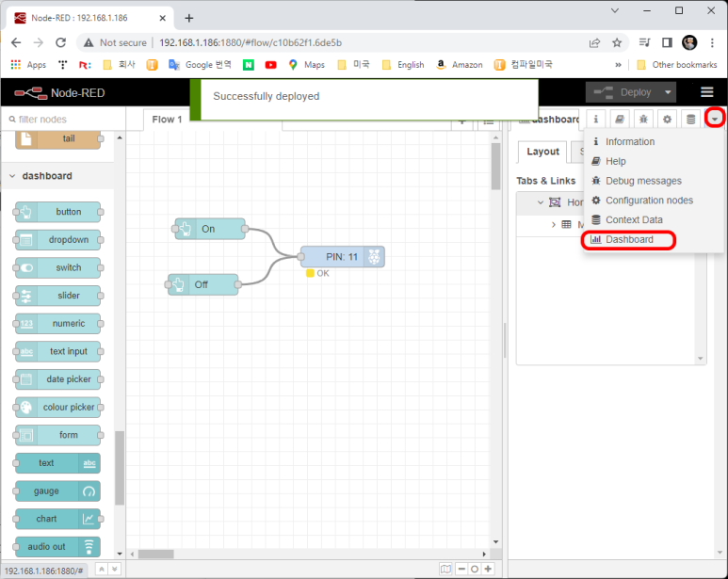
Task: Open the Context Data database icon tab
Action: click(690, 120)
